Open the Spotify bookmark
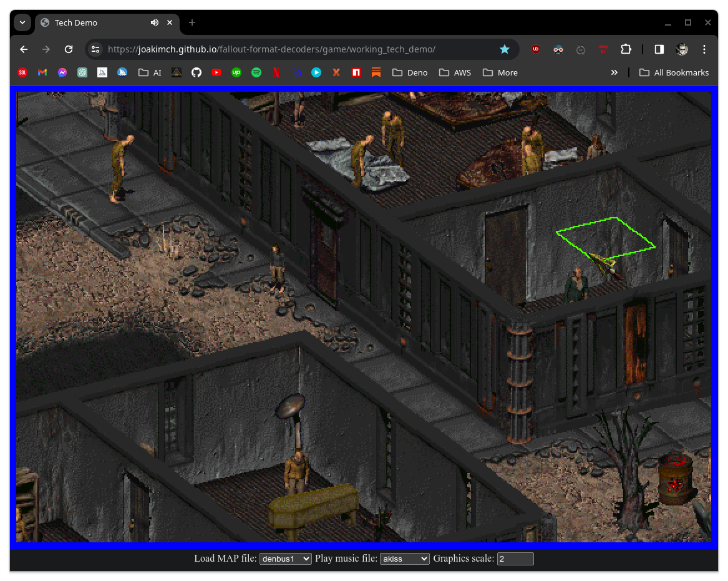This screenshot has width=728, height=581. pos(256,72)
